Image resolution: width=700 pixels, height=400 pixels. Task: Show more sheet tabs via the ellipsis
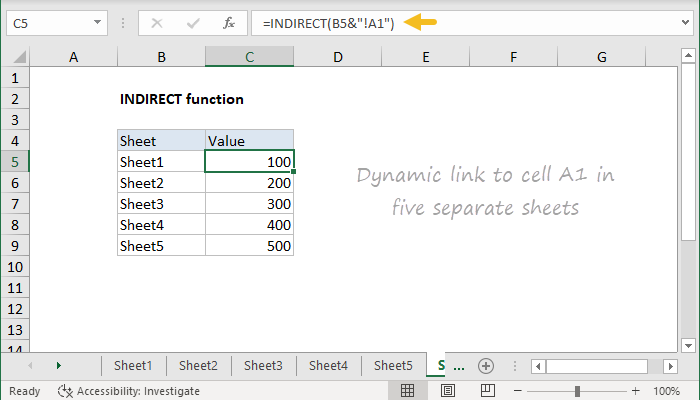coord(459,367)
